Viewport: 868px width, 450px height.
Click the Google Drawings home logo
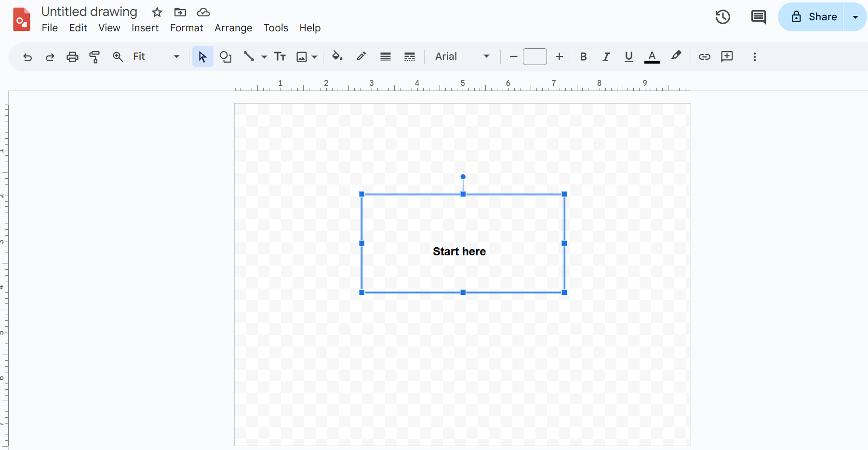[x=22, y=19]
